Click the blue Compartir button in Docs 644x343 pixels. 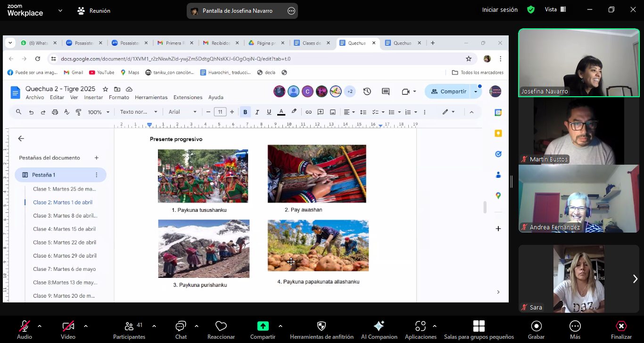(448, 92)
